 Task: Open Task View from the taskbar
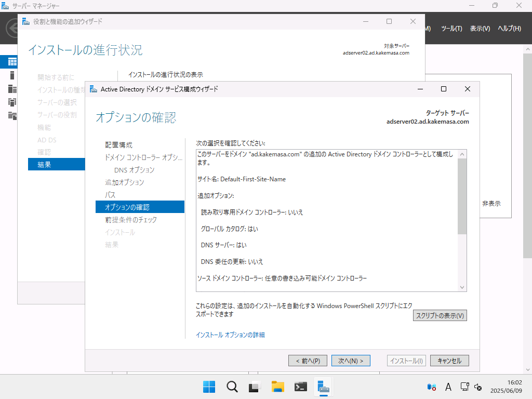pyautogui.click(x=255, y=387)
